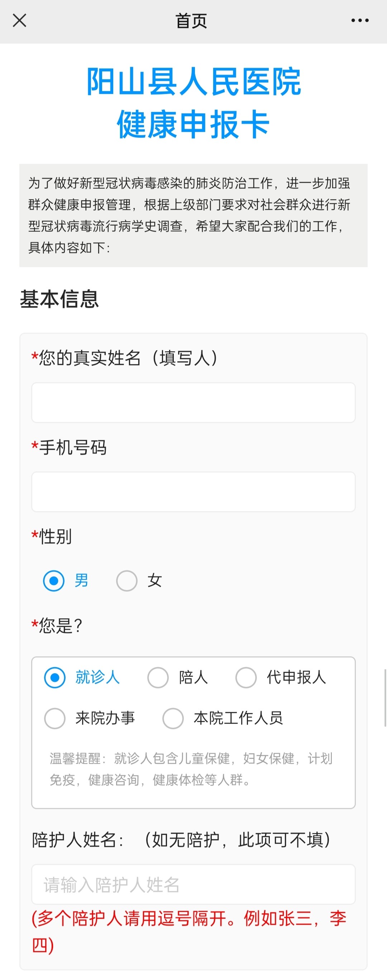
Task: Click the 阳山县人民医院 健康申报卡 heading
Action: click(x=193, y=103)
